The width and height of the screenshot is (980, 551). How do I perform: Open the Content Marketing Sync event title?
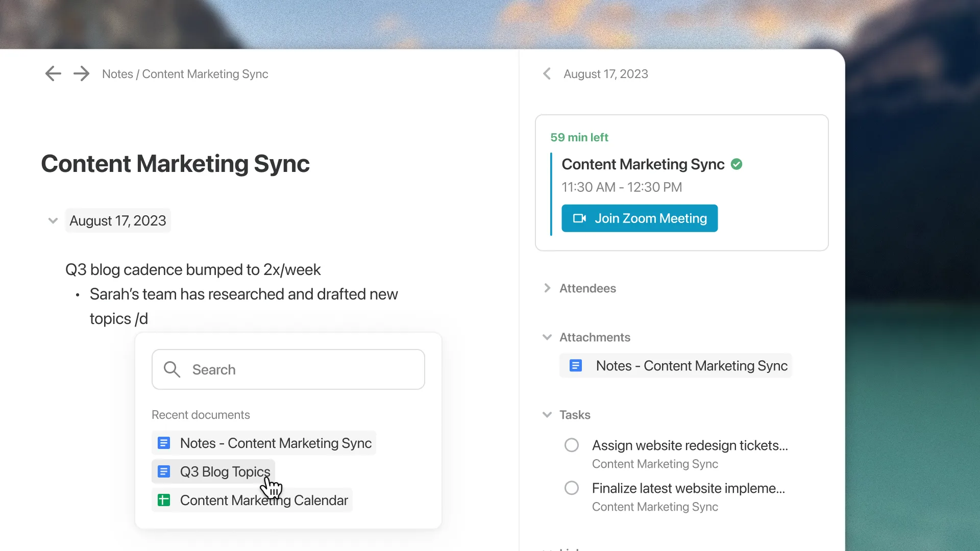click(643, 164)
